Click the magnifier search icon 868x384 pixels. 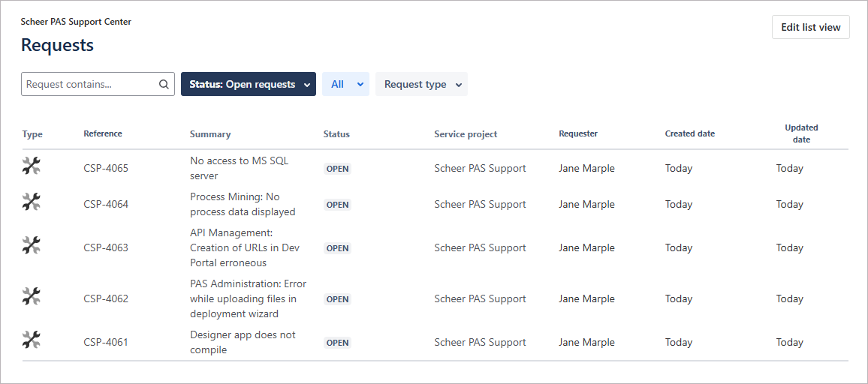click(164, 85)
